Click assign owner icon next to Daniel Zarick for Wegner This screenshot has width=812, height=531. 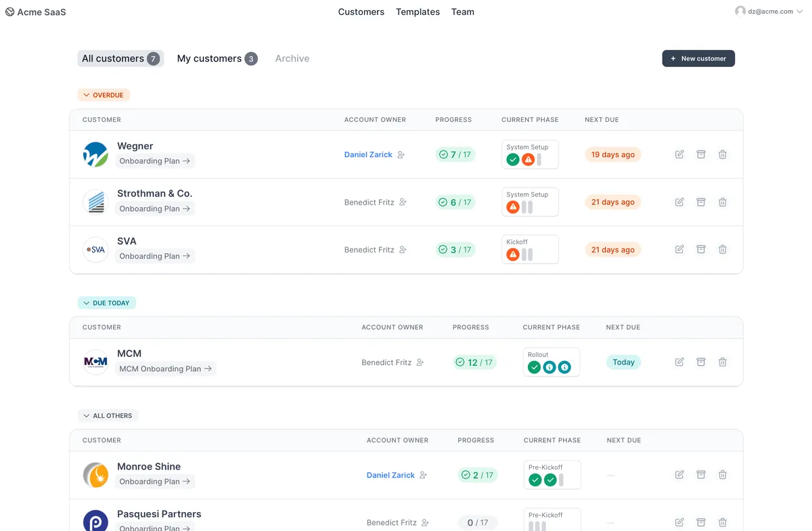click(401, 155)
